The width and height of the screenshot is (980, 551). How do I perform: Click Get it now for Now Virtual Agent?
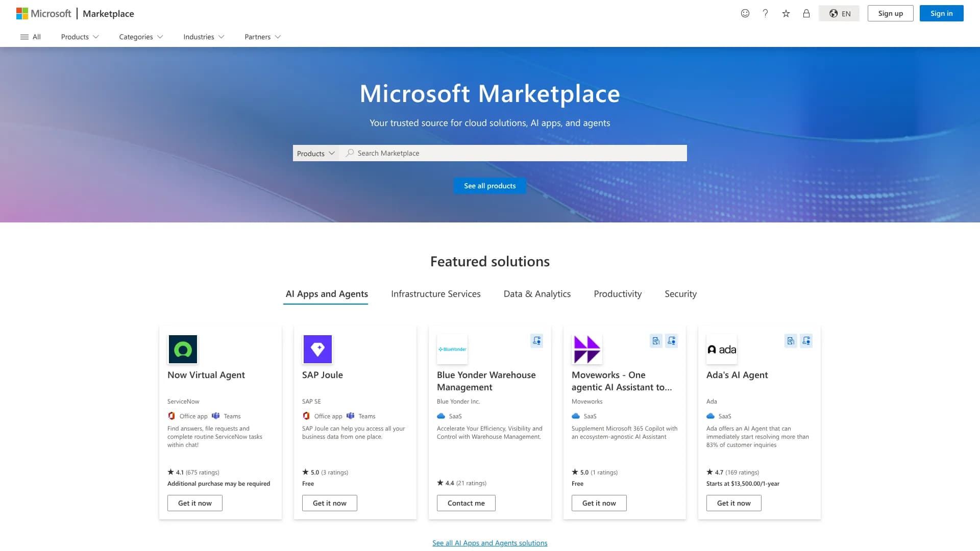coord(195,503)
